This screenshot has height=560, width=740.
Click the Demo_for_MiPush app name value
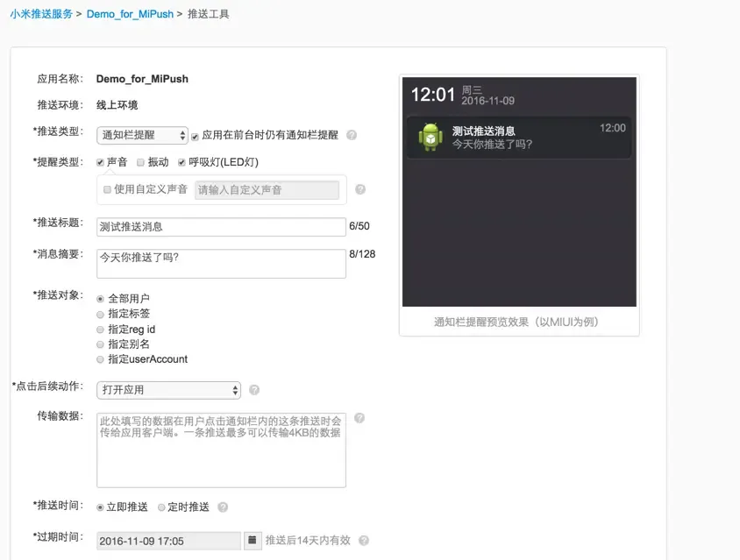[142, 79]
